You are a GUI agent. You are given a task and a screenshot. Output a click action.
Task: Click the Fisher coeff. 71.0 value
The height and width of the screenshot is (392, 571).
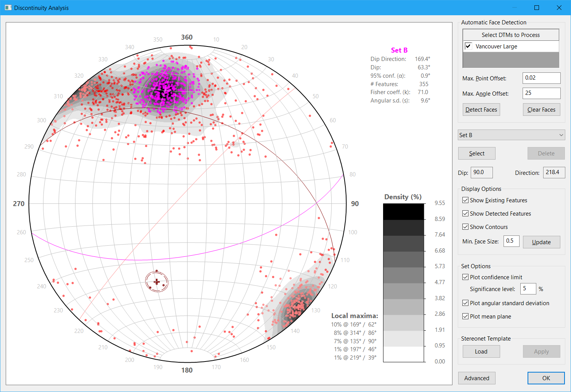click(x=423, y=92)
